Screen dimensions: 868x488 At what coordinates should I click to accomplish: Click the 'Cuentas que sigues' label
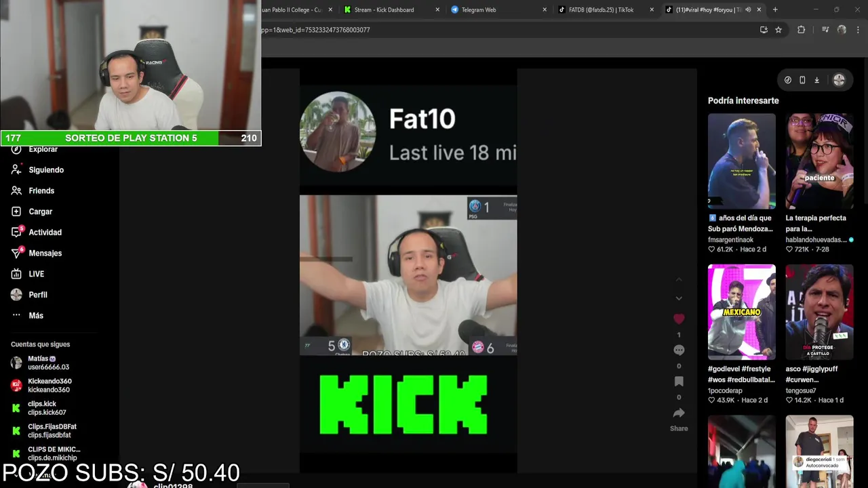(40, 344)
